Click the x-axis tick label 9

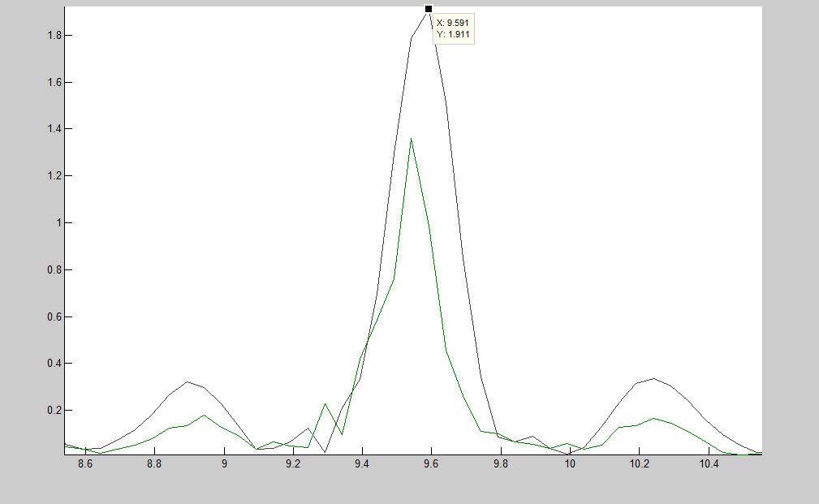click(x=224, y=464)
